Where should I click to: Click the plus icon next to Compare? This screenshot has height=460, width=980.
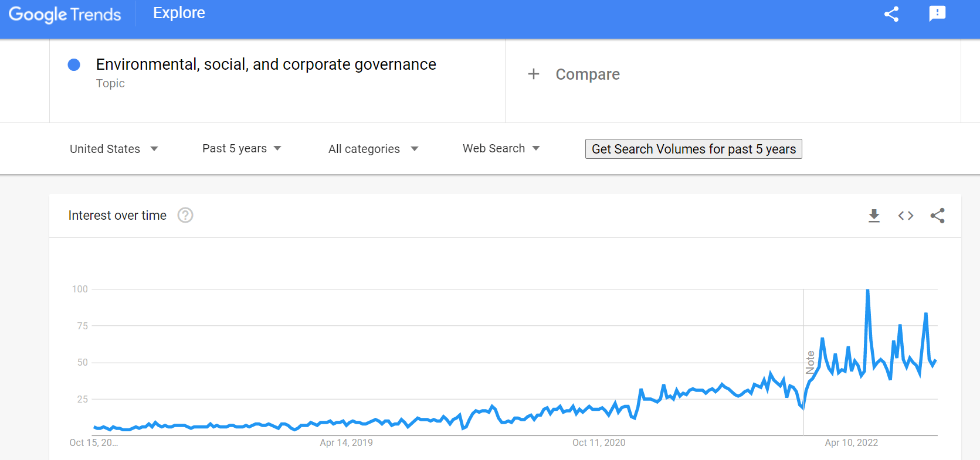[x=534, y=74]
